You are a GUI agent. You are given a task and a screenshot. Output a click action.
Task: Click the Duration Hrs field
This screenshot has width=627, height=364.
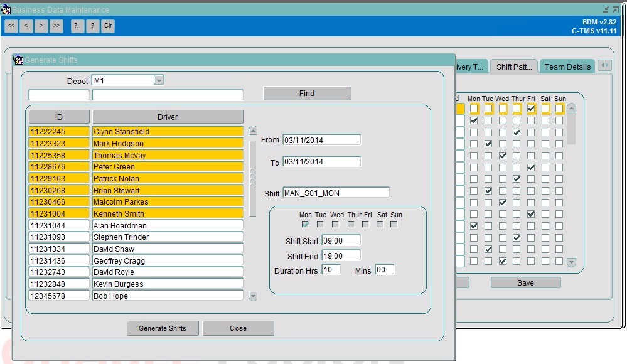click(x=331, y=270)
